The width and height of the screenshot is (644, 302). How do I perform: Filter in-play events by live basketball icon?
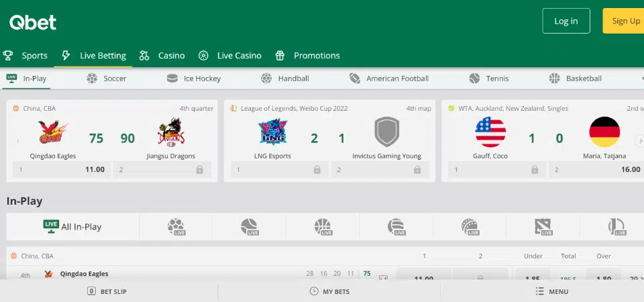pos(323,226)
